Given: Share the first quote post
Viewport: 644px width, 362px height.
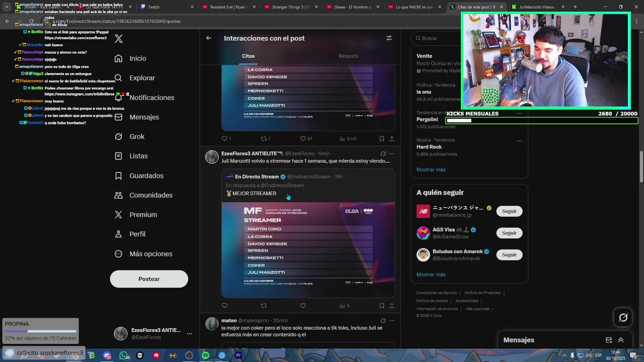Looking at the screenshot, I should point(392,139).
